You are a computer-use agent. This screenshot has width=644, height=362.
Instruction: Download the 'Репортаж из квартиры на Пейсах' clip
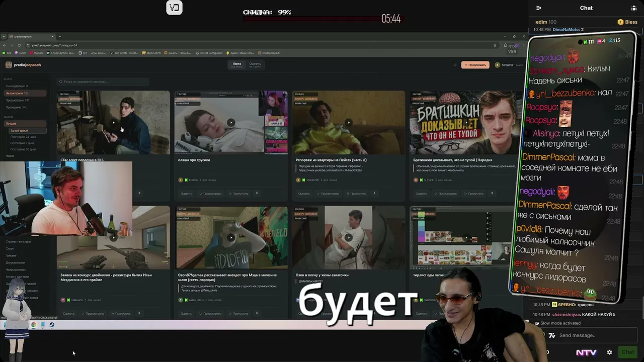point(374,193)
